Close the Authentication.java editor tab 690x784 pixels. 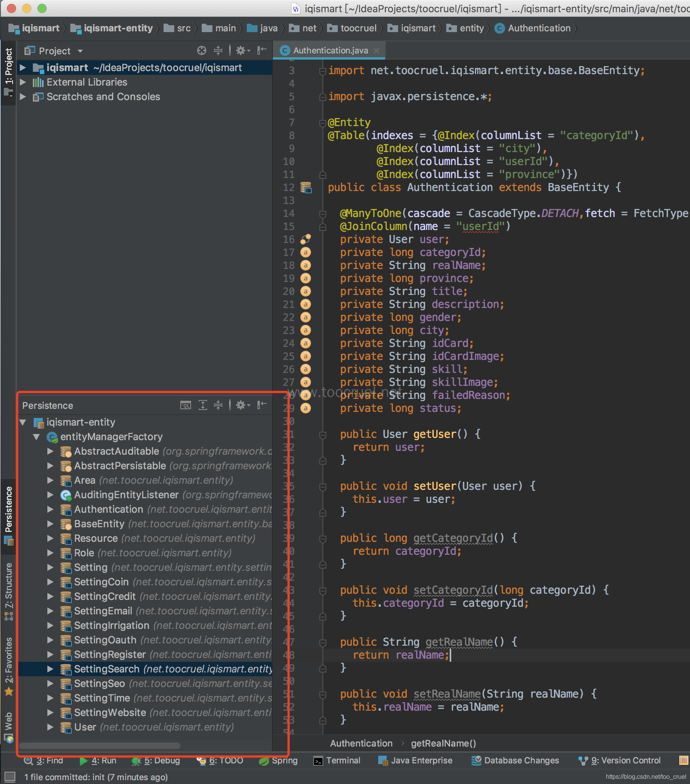(377, 51)
